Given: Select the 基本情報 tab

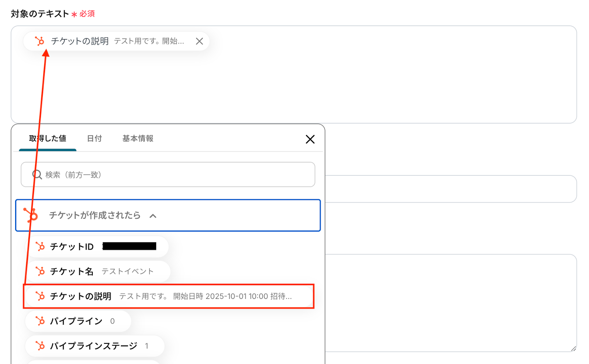Looking at the screenshot, I should pyautogui.click(x=138, y=139).
